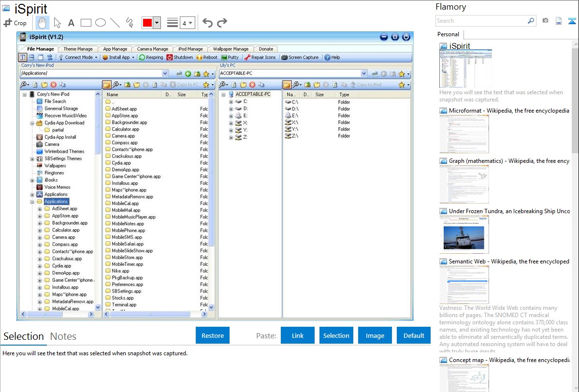Open the Under Frozen Tundra snapshot title
The image size is (579, 392).
coord(509,211)
